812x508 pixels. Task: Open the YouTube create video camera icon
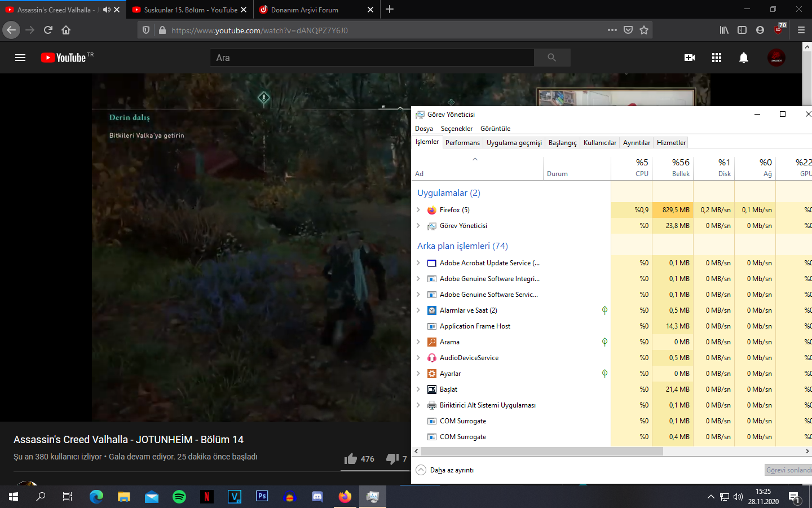pyautogui.click(x=690, y=58)
